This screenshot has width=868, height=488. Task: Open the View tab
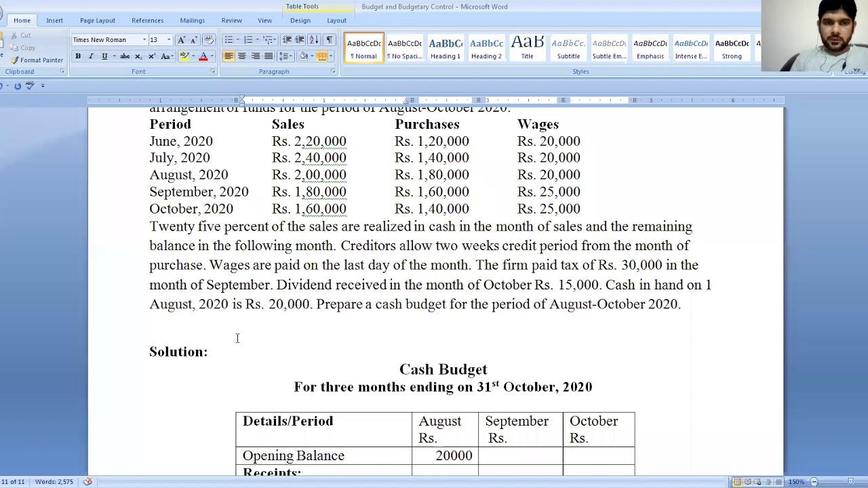pos(264,20)
